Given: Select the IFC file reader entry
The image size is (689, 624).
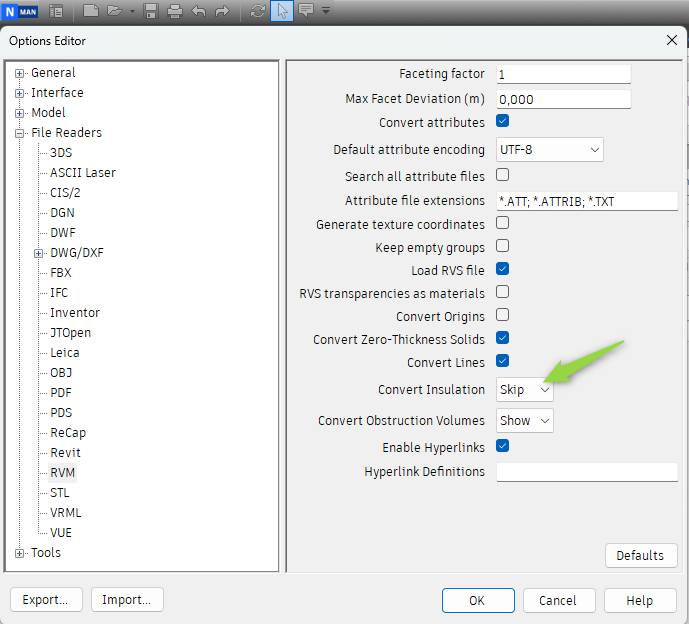Looking at the screenshot, I should click(x=59, y=293).
